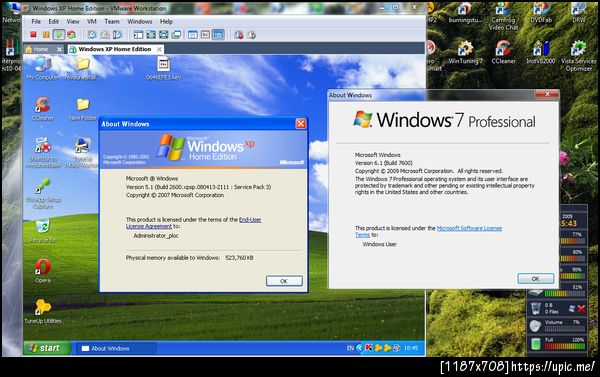Click the battery Full 100% meter in gadget
This screenshot has width=600, height=377.
click(565, 346)
